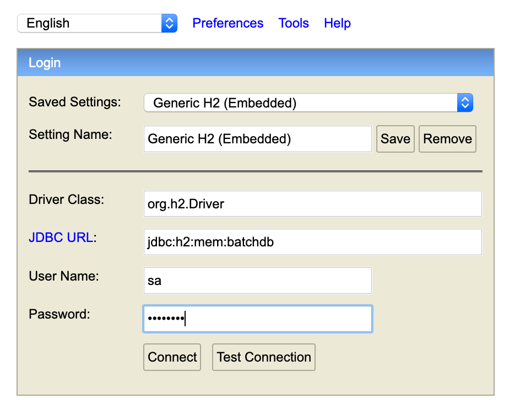Open the JDBC URL label link
The image size is (520, 420).
pos(61,238)
